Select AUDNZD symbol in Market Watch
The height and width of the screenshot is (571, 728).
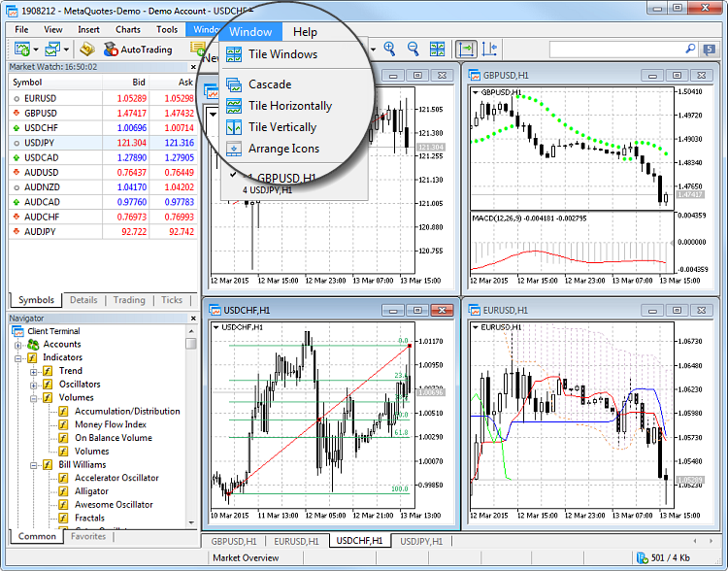click(42, 187)
